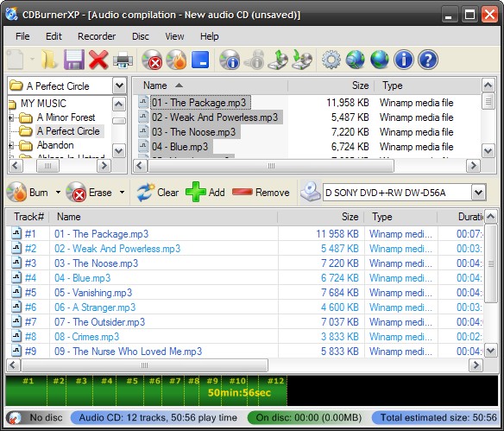Screen dimensions: 504x431
Task: Open the Edit menu
Action: [54, 36]
